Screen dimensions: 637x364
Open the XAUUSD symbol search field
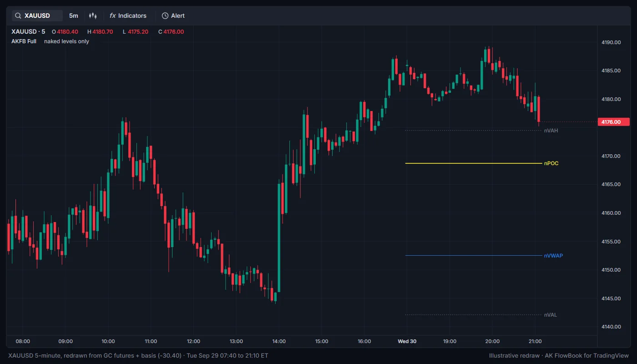click(x=37, y=15)
